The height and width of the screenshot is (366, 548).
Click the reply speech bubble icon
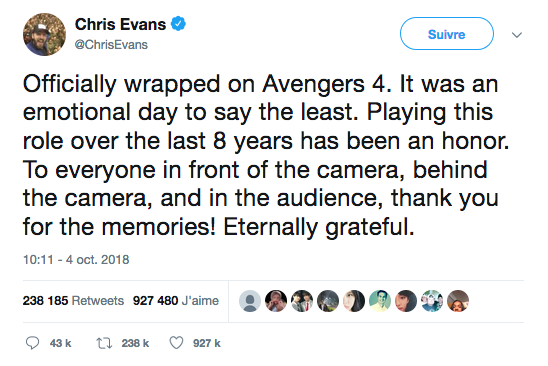(x=33, y=343)
